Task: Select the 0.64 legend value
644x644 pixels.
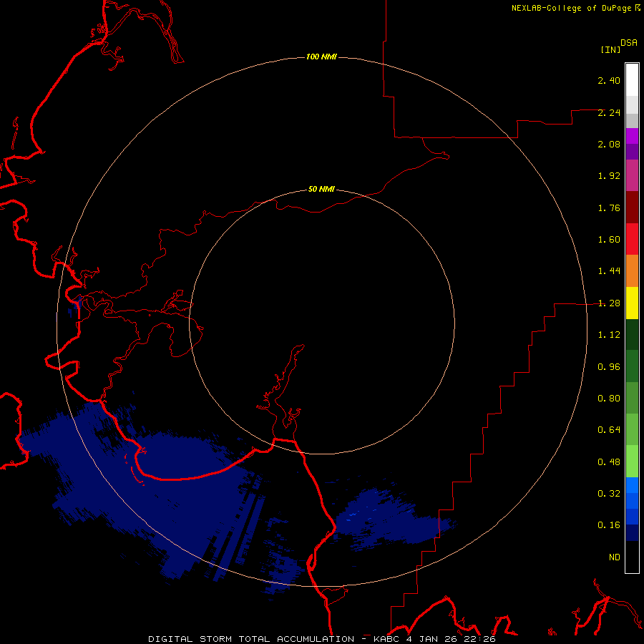Action: [x=609, y=430]
